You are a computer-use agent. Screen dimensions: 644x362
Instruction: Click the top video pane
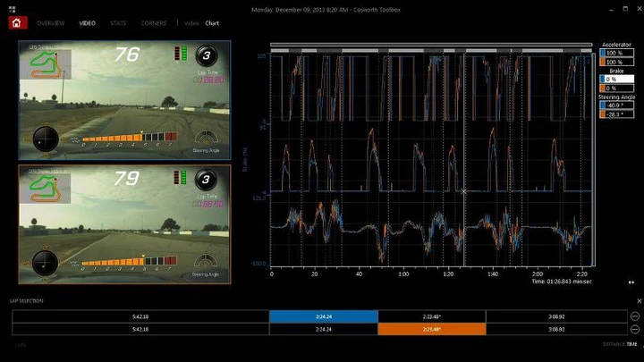(x=124, y=100)
